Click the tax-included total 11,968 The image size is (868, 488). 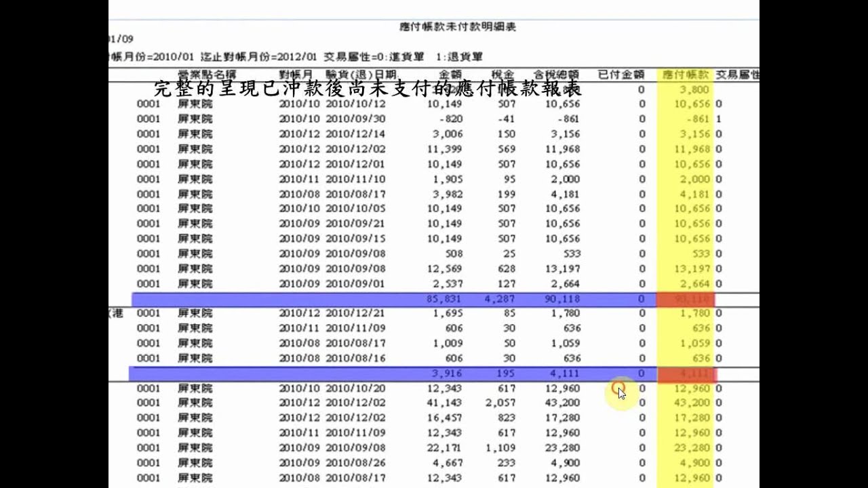pos(562,148)
